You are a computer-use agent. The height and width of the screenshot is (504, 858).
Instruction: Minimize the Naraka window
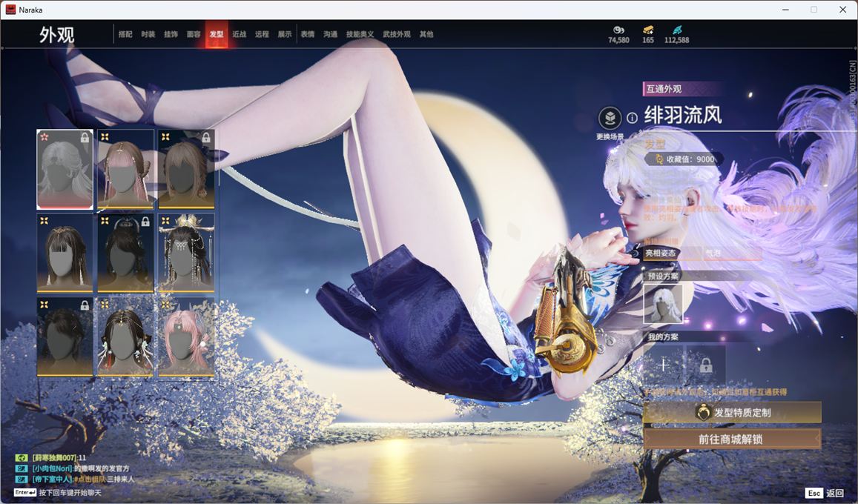point(786,10)
